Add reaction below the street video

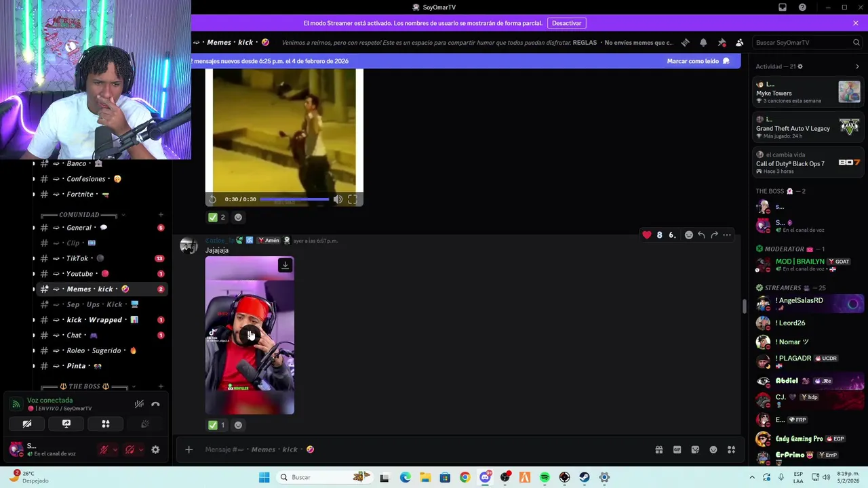tap(238, 218)
